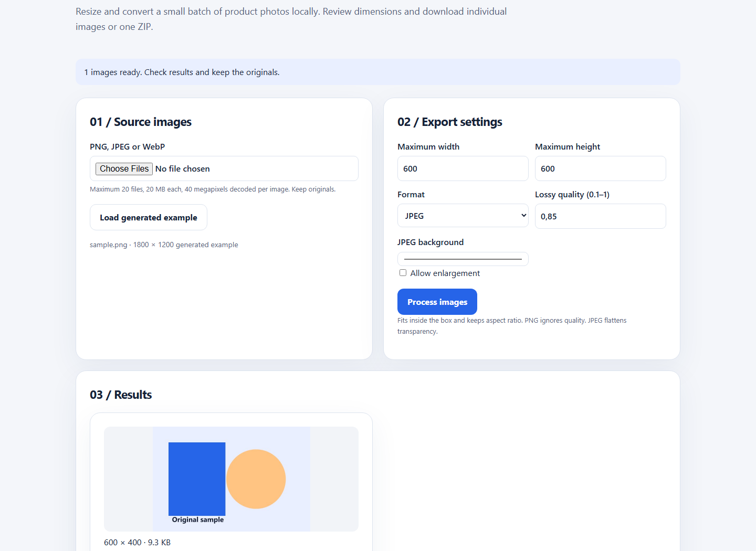The height and width of the screenshot is (551, 756).
Task: Click the 1 images ready status banner
Action: coord(378,72)
